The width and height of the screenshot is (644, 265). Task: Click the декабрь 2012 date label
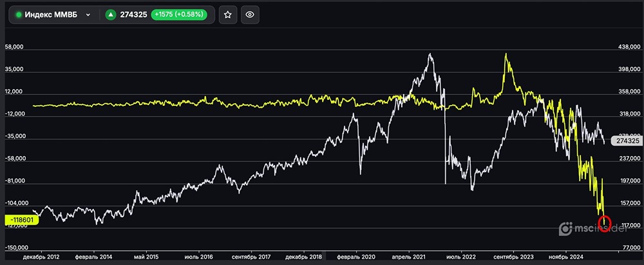[x=41, y=257]
